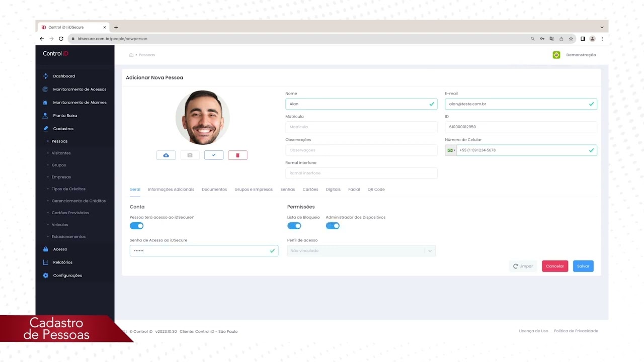Open the Chrome three-dot menu
Screen dimensions: 644x362
point(602,39)
